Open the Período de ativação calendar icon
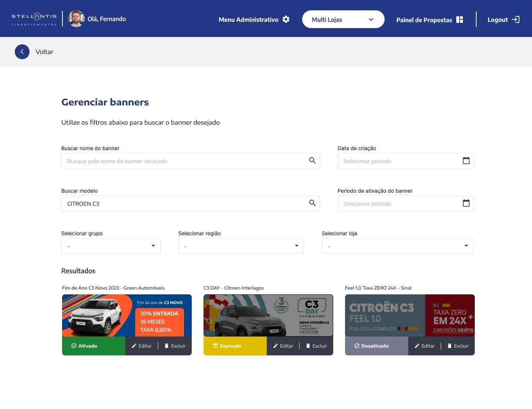 pyautogui.click(x=466, y=203)
